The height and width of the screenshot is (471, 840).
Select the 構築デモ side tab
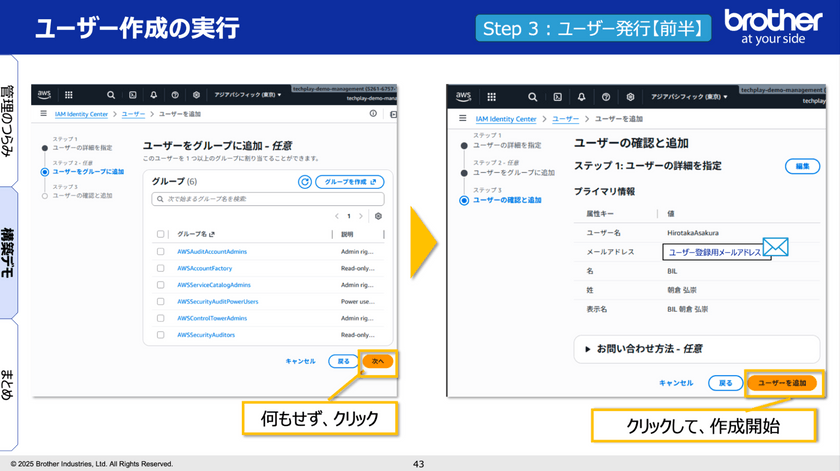coord(9,252)
